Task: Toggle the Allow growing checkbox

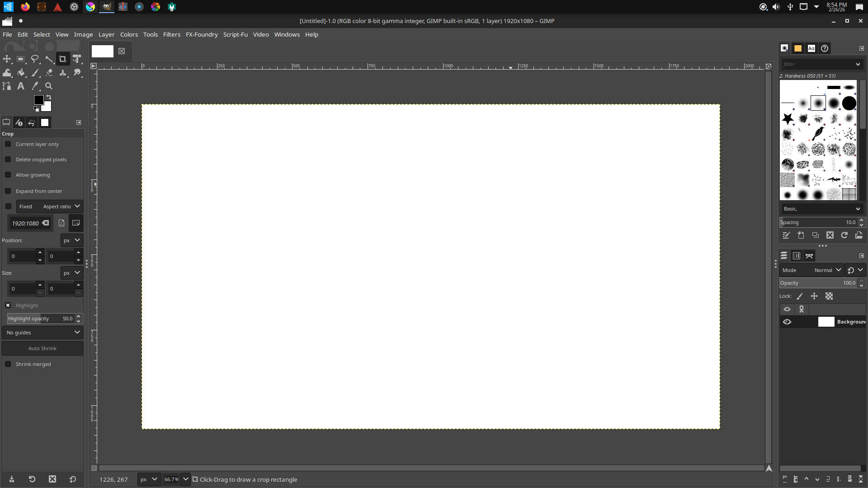Action: (x=8, y=175)
